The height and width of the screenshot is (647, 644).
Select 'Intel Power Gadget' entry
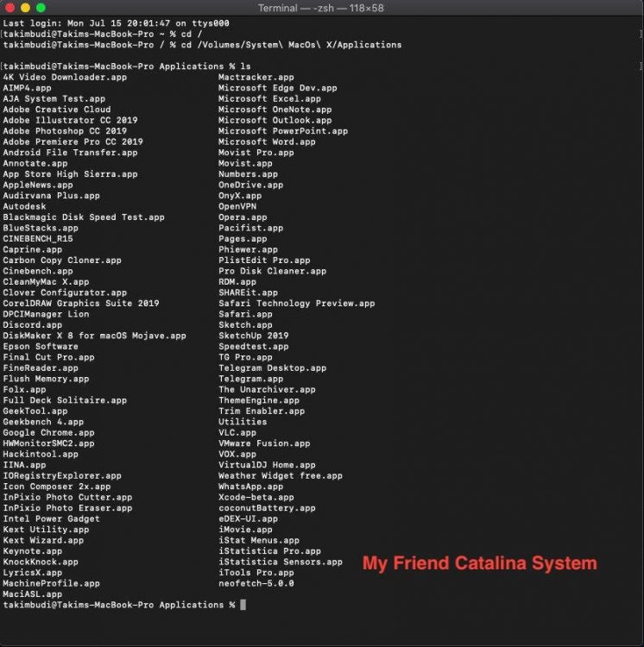point(52,518)
